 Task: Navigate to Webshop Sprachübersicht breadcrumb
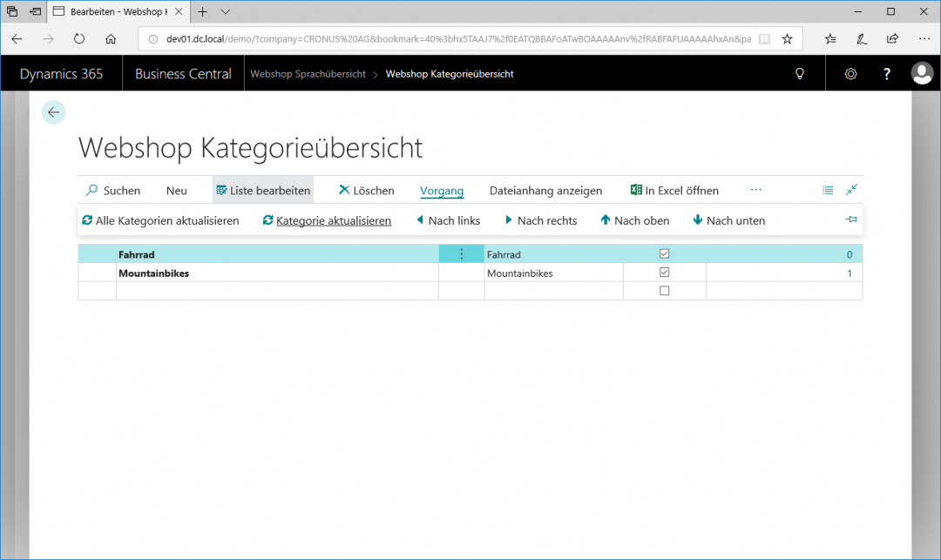[308, 74]
